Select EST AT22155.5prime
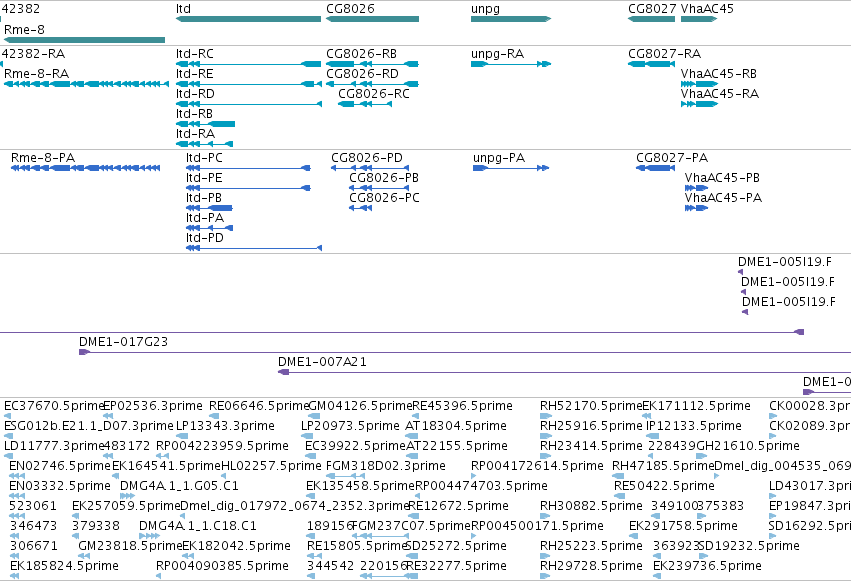This screenshot has width=851, height=581. point(411,456)
